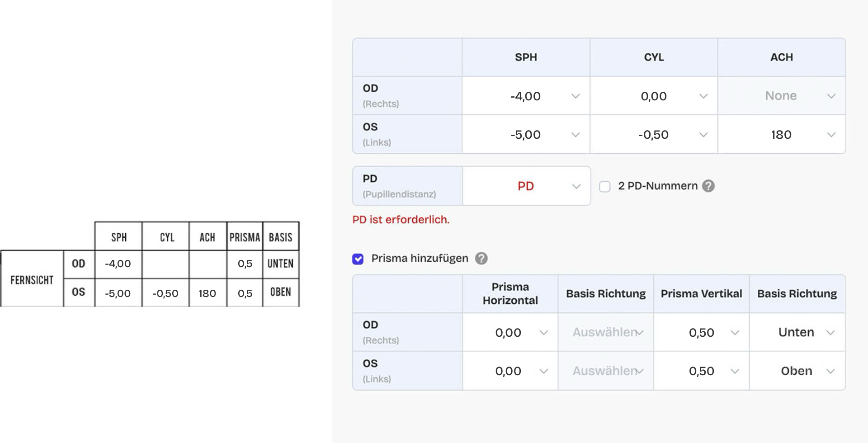
Task: Open the OS SPH dropdown showing -5,00
Action: (x=526, y=134)
